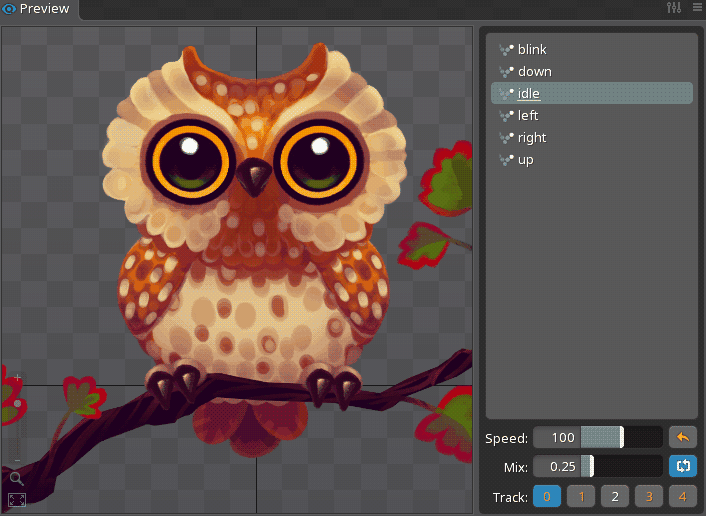Click the Mix value field
Screen dimensions: 706x516
click(562, 466)
